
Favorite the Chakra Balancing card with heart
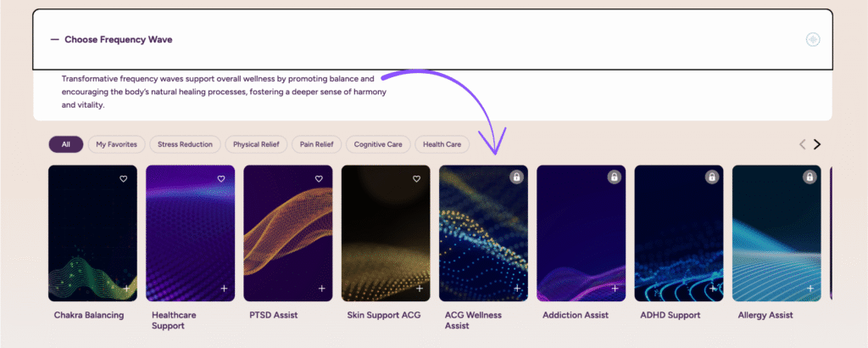point(124,179)
